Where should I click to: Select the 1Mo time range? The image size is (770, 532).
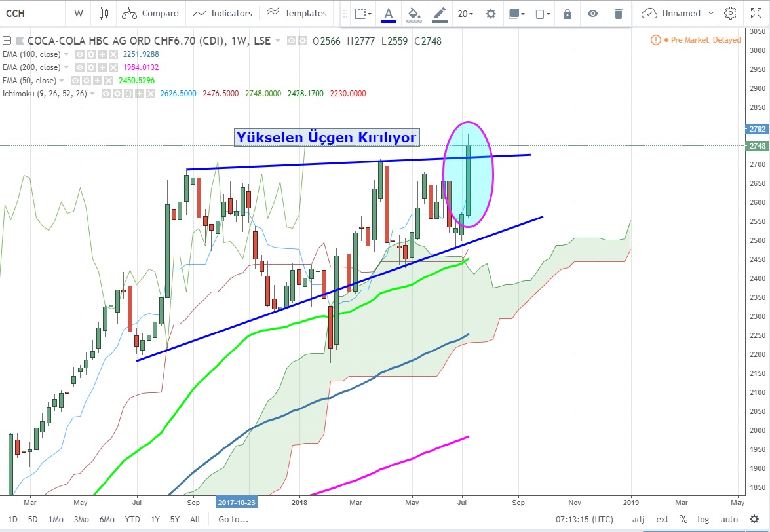[56, 520]
